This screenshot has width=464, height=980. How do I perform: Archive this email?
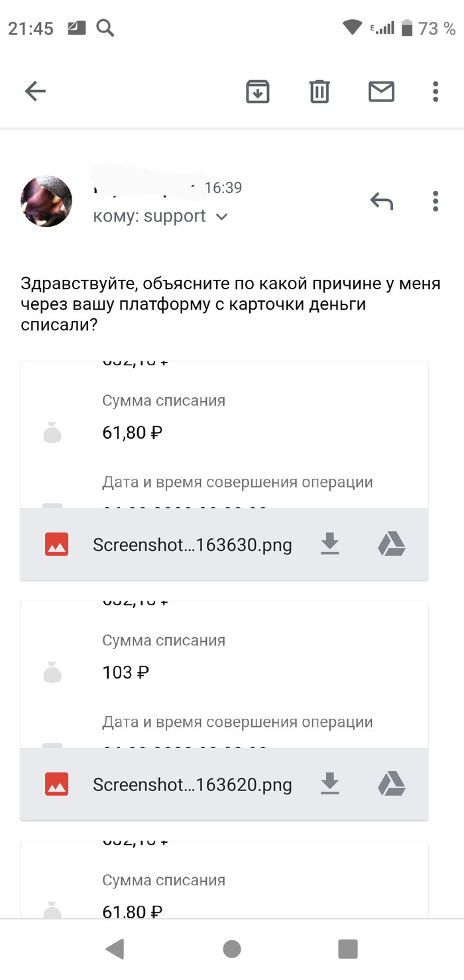click(x=258, y=92)
